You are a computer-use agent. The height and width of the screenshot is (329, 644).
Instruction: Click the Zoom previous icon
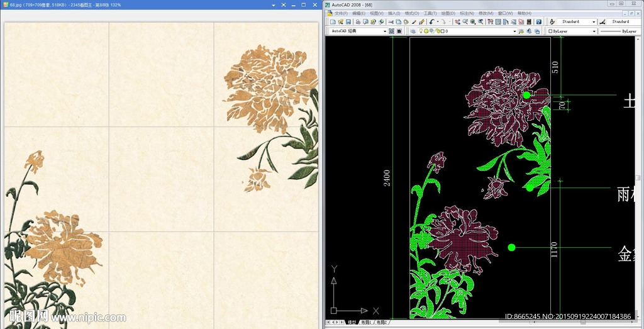480,22
